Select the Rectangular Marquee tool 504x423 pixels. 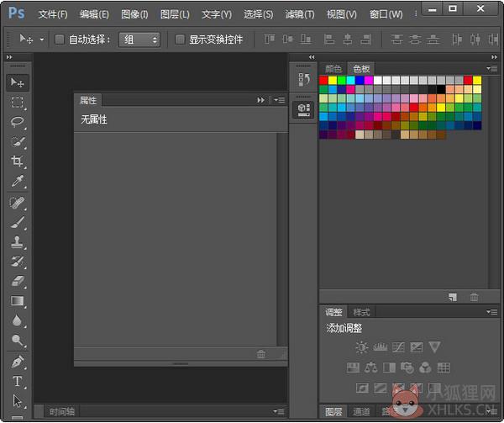coord(18,103)
